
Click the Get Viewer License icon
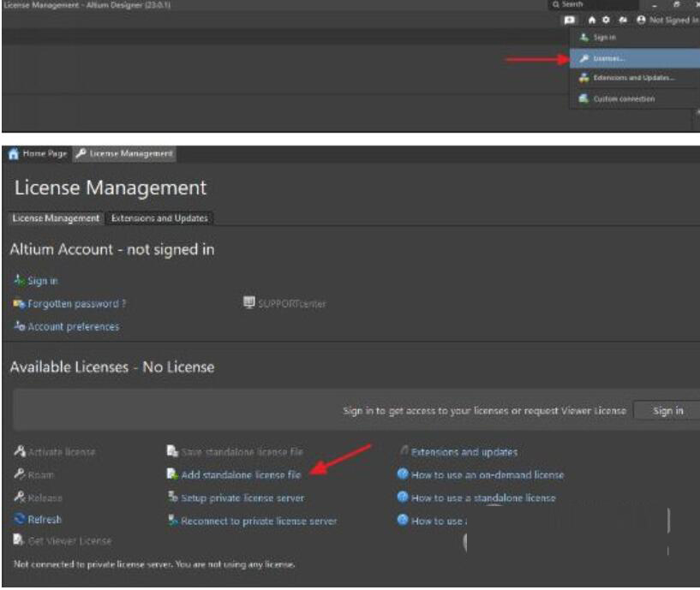pyautogui.click(x=18, y=539)
